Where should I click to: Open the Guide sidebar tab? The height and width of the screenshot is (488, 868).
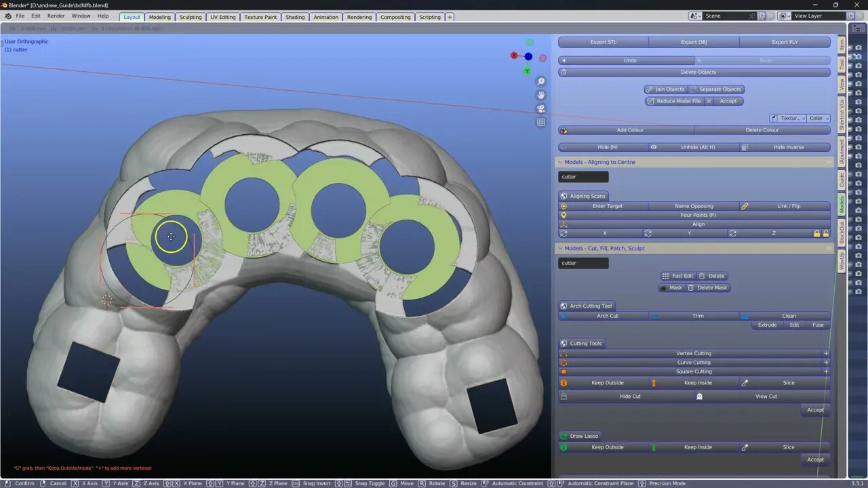tap(842, 179)
